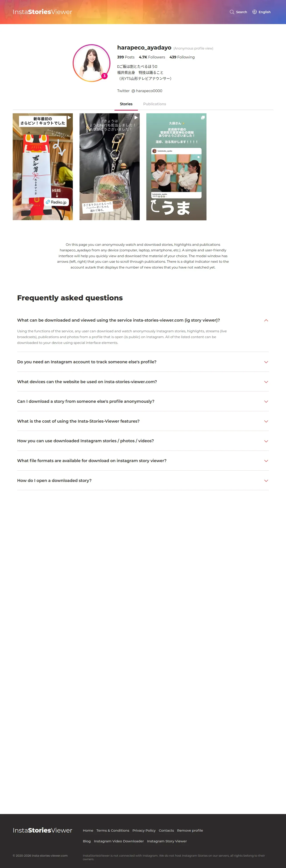Click the play icon on the first story
Screen dimensions: 286x868
point(69,118)
